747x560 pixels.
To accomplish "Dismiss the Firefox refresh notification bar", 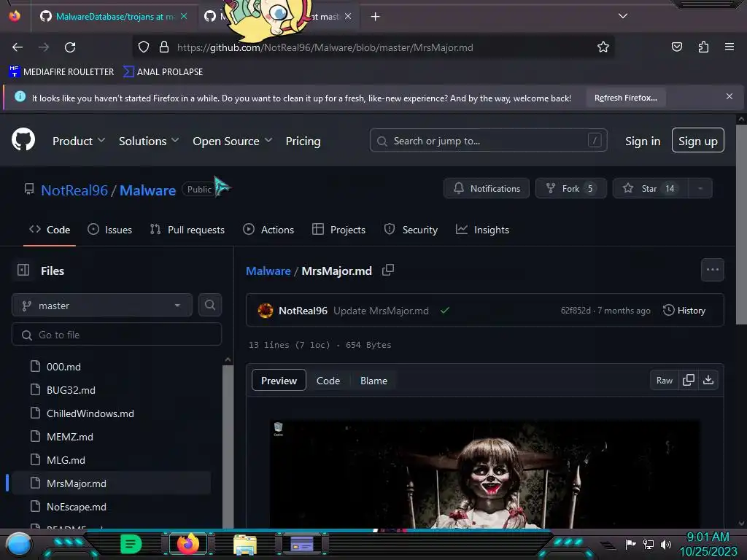I will [x=729, y=97].
